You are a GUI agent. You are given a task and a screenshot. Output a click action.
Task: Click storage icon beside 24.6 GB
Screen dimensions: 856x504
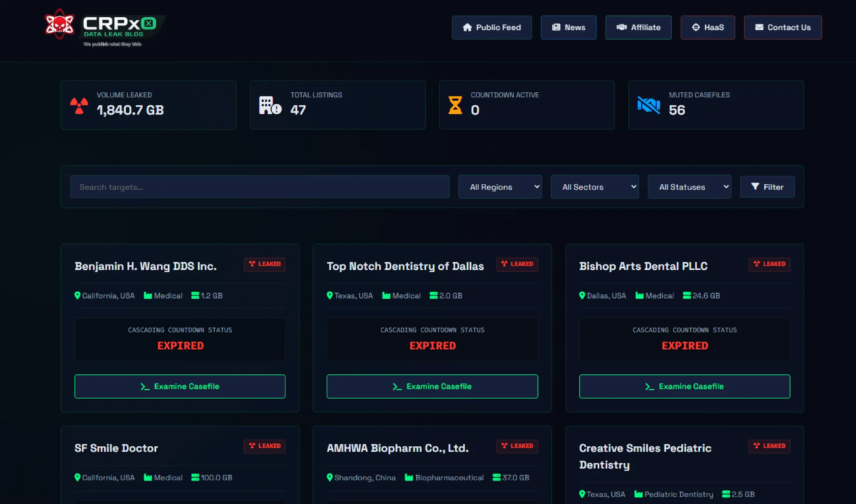(686, 295)
